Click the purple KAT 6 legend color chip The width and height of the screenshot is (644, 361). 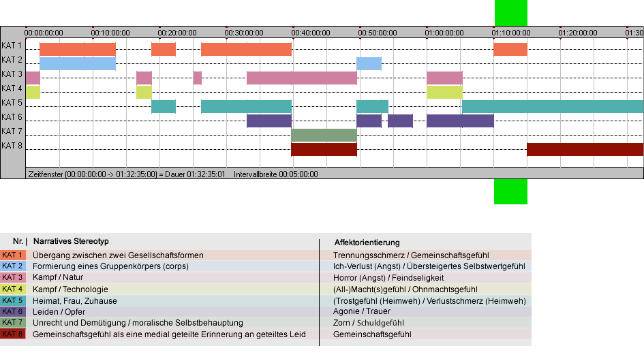click(x=13, y=312)
